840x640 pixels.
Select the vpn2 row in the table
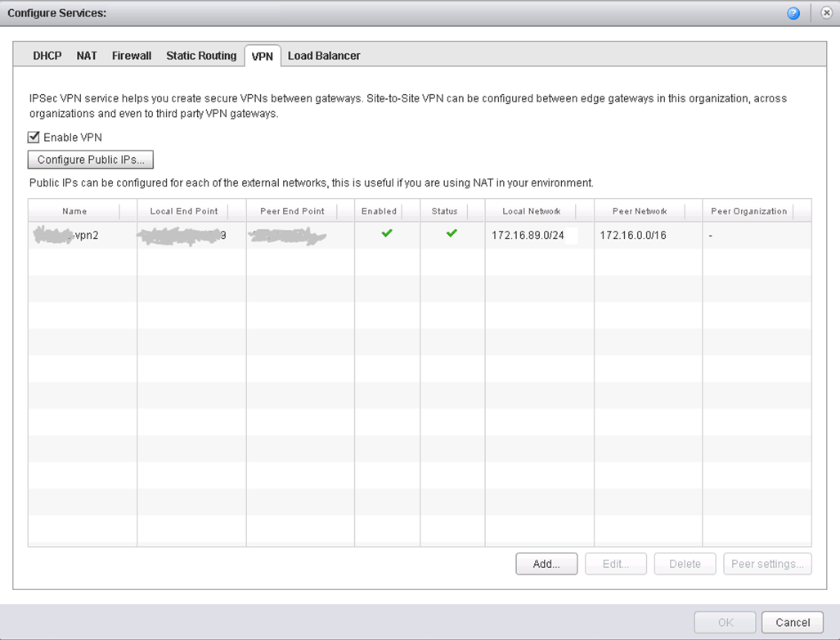[x=82, y=236]
